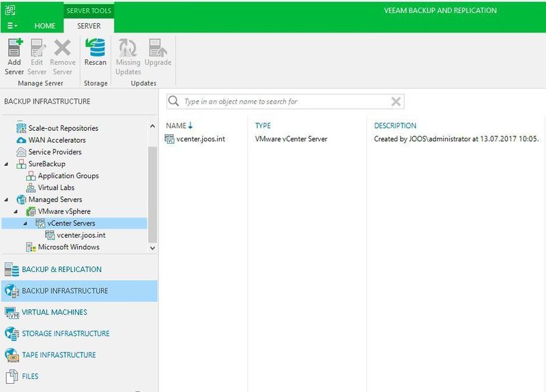
Task: Click the vCenter icon in the list row
Action: click(169, 139)
